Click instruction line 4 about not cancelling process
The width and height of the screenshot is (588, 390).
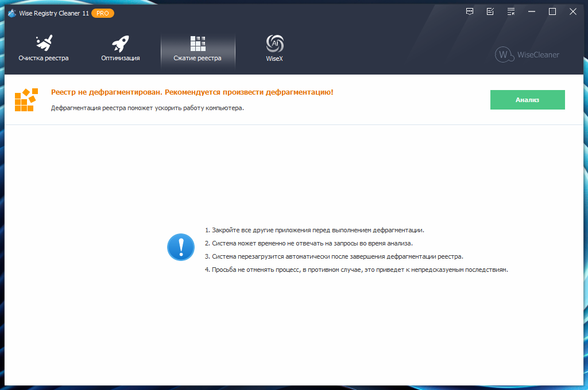(x=356, y=270)
